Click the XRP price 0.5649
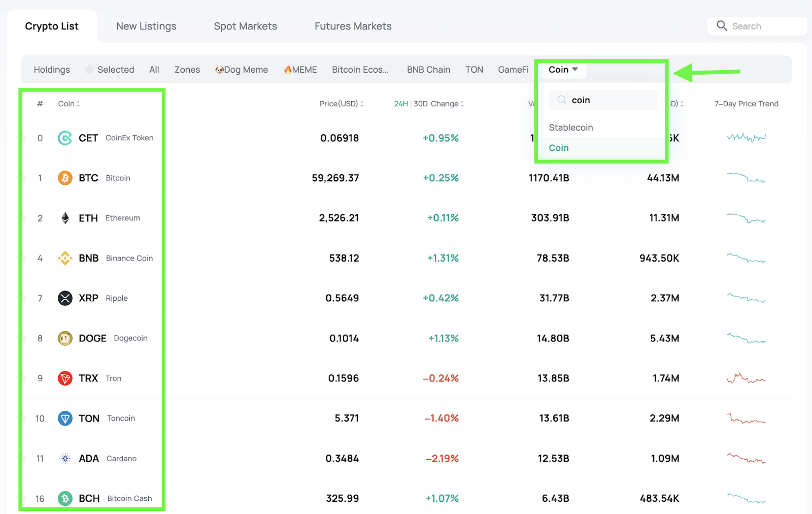This screenshot has height=514, width=812. pyautogui.click(x=343, y=298)
